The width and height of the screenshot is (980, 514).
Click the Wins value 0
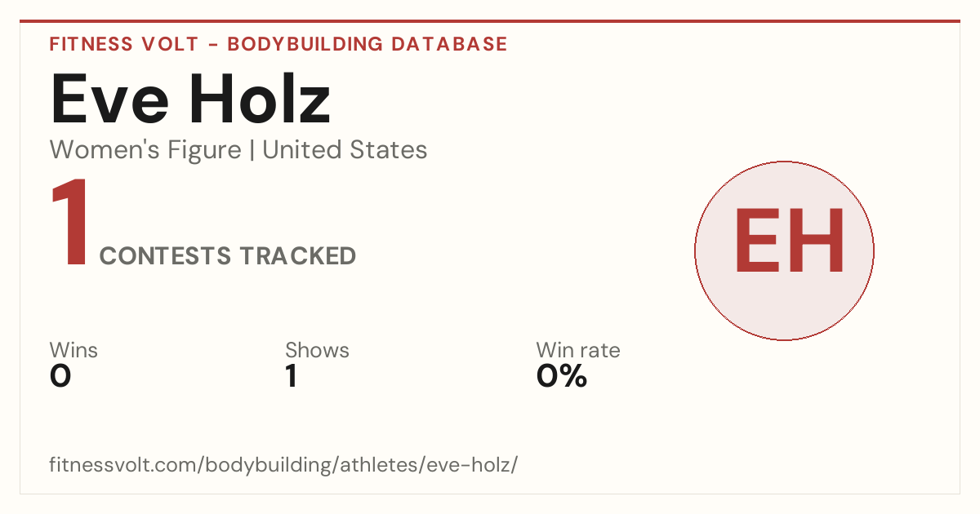(60, 377)
